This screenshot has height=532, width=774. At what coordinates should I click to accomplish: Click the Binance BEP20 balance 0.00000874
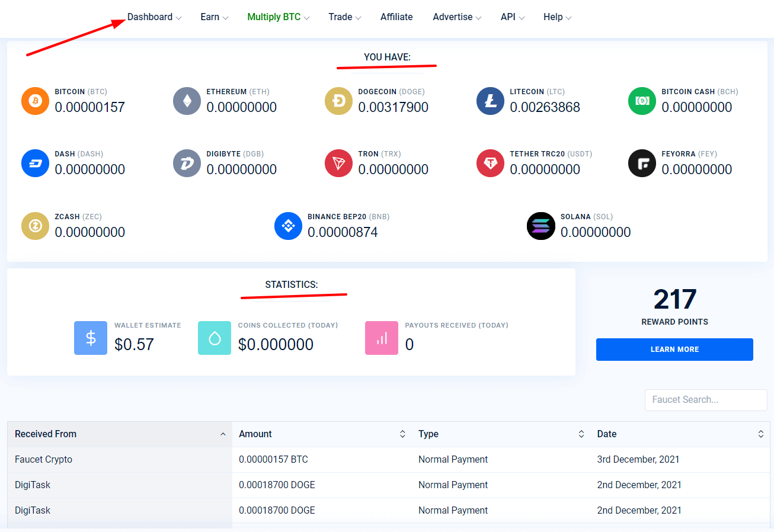click(x=343, y=232)
